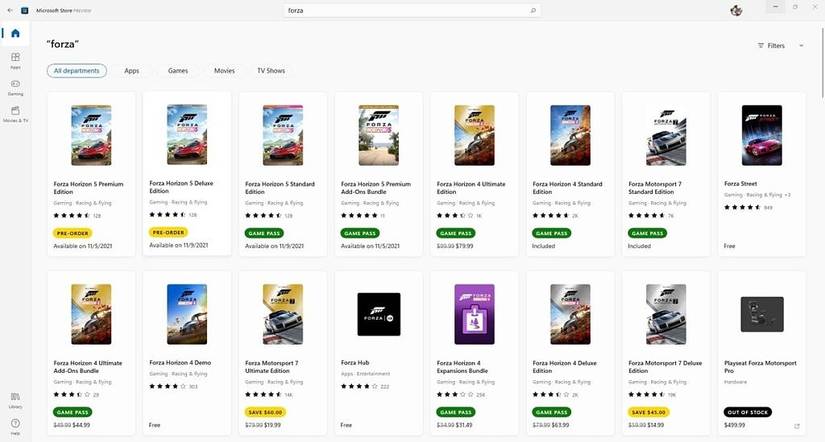The width and height of the screenshot is (825, 442).
Task: Click SAVE $45.00 badge on Motorsport 7 Deluxe
Action: (648, 412)
